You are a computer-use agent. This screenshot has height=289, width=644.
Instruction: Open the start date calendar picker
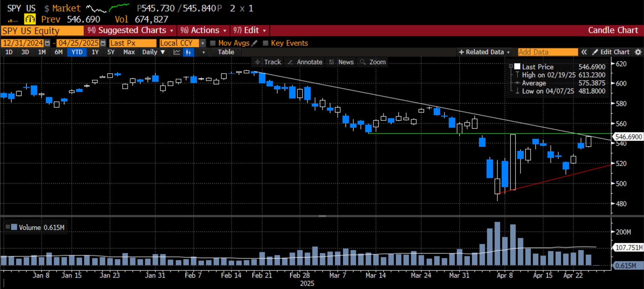tap(47, 43)
